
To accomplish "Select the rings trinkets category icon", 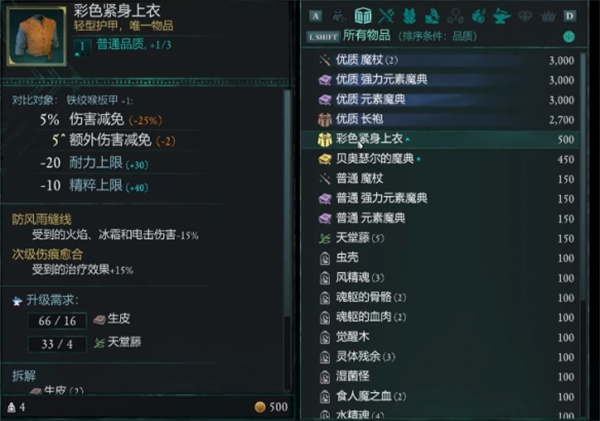I will pos(455,16).
